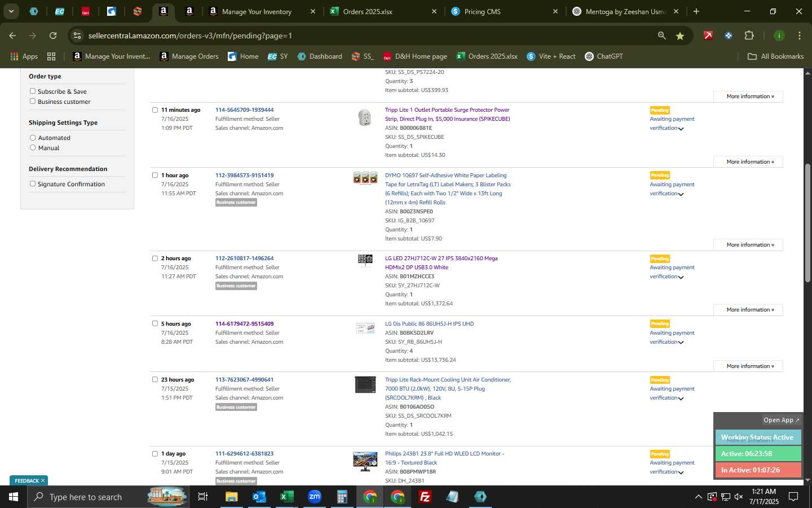Check the Subscribe & Save filter
This screenshot has width=812, height=508.
pyautogui.click(x=32, y=91)
